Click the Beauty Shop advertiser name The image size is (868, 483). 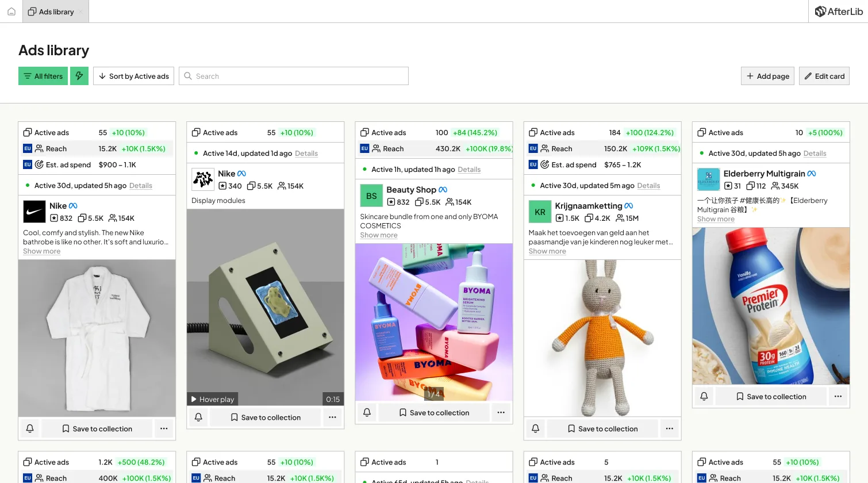click(x=411, y=190)
